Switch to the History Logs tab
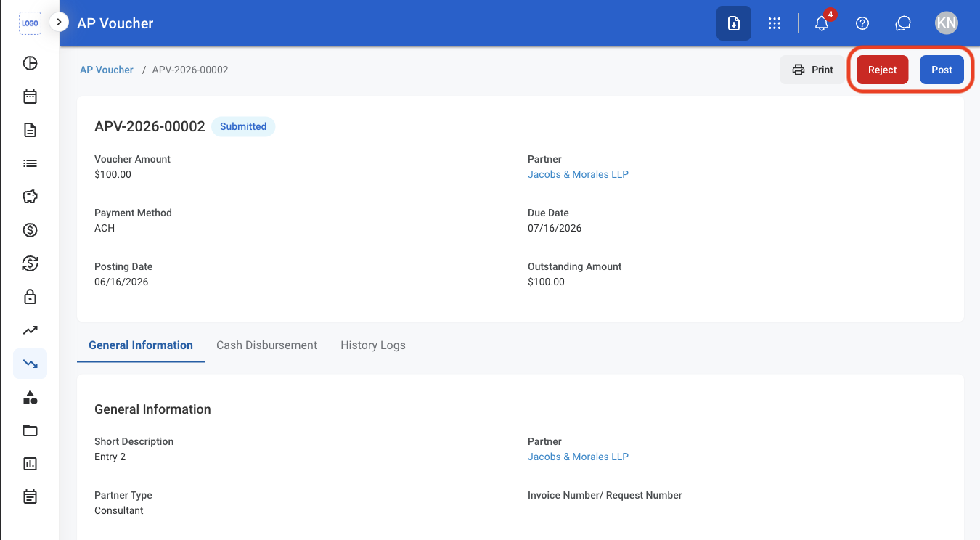The height and width of the screenshot is (540, 980). click(373, 345)
